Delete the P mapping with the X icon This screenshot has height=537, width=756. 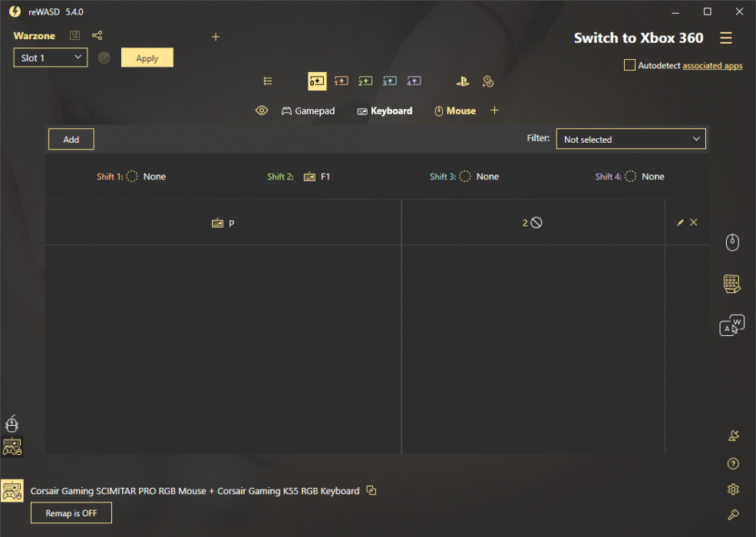click(694, 222)
